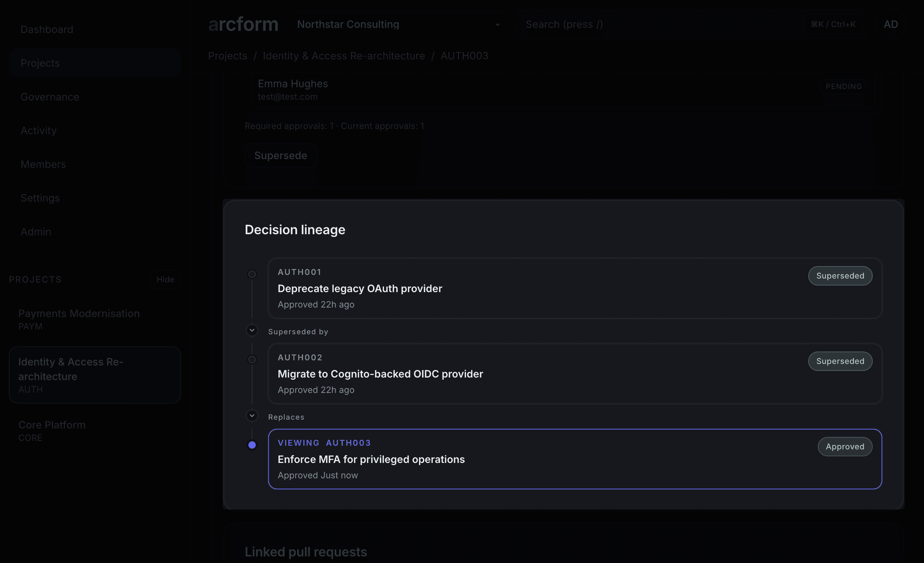
Task: Collapse the Replaces lineage section
Action: [252, 416]
